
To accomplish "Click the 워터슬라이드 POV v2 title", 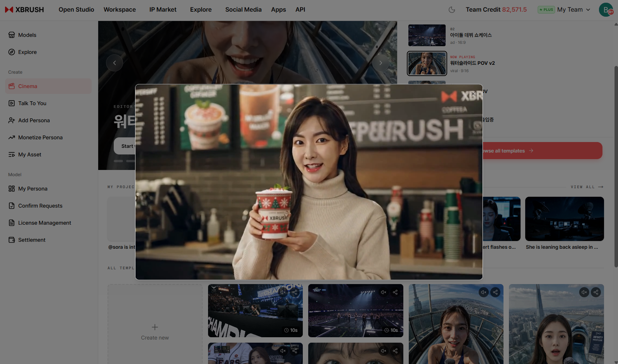I will (472, 63).
